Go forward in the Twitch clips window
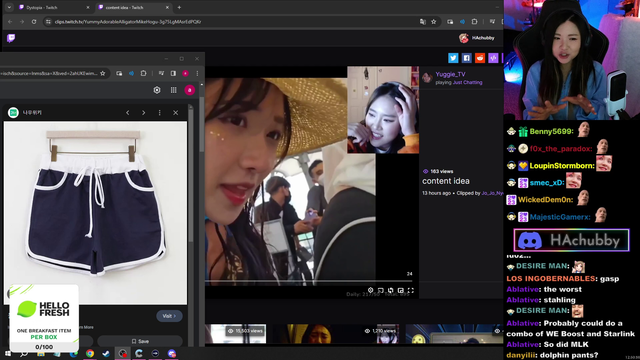This screenshot has height=360, width=640. 22,22
